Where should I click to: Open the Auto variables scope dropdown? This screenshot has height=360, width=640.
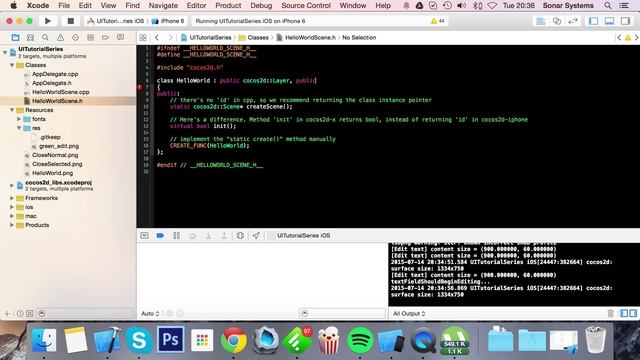click(150, 313)
